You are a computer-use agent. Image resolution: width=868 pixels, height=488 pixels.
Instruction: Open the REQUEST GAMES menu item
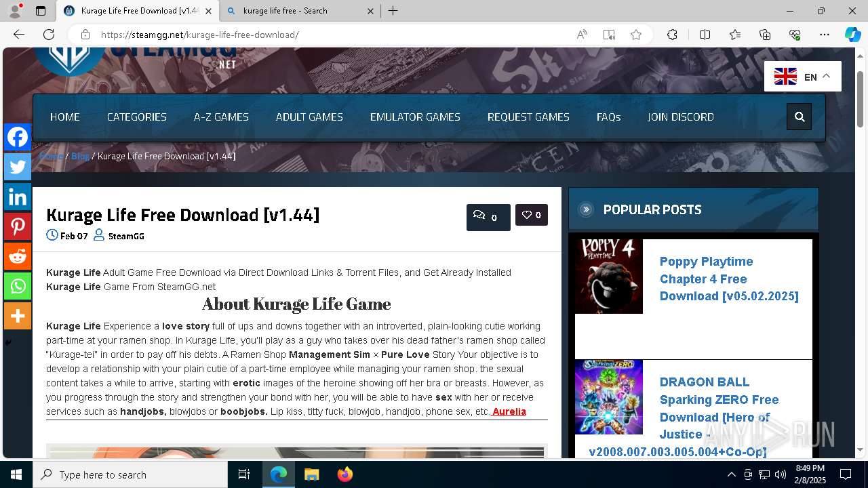click(528, 117)
